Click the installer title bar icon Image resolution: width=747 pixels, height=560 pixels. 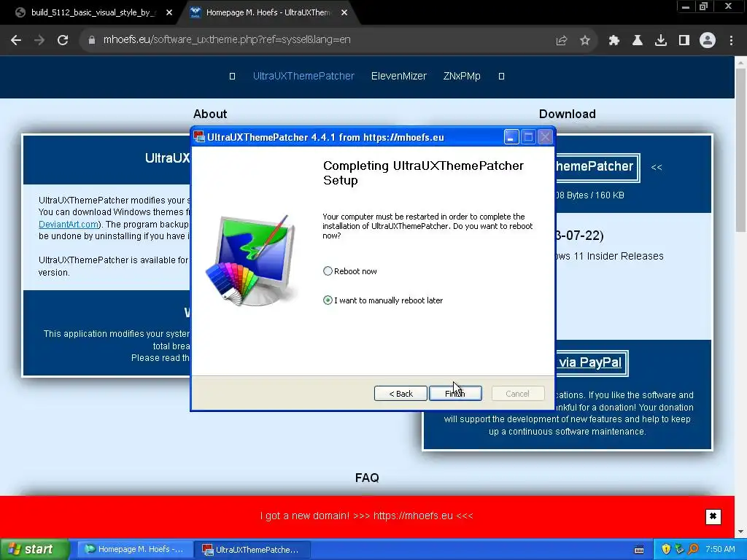coord(199,137)
